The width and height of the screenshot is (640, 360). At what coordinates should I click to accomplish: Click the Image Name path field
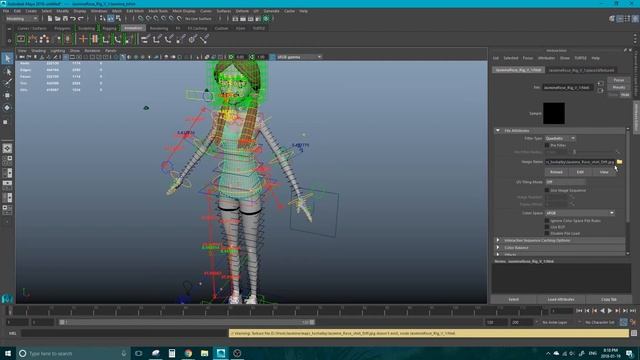580,162
